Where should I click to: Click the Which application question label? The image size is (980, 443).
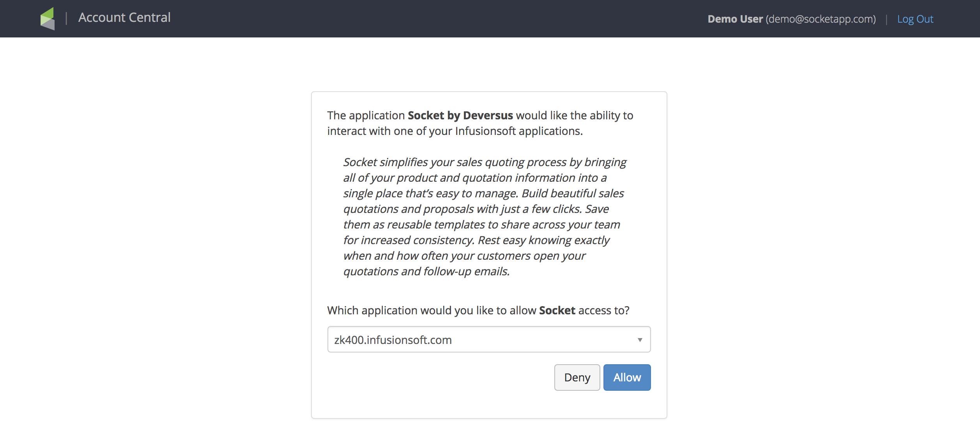478,310
